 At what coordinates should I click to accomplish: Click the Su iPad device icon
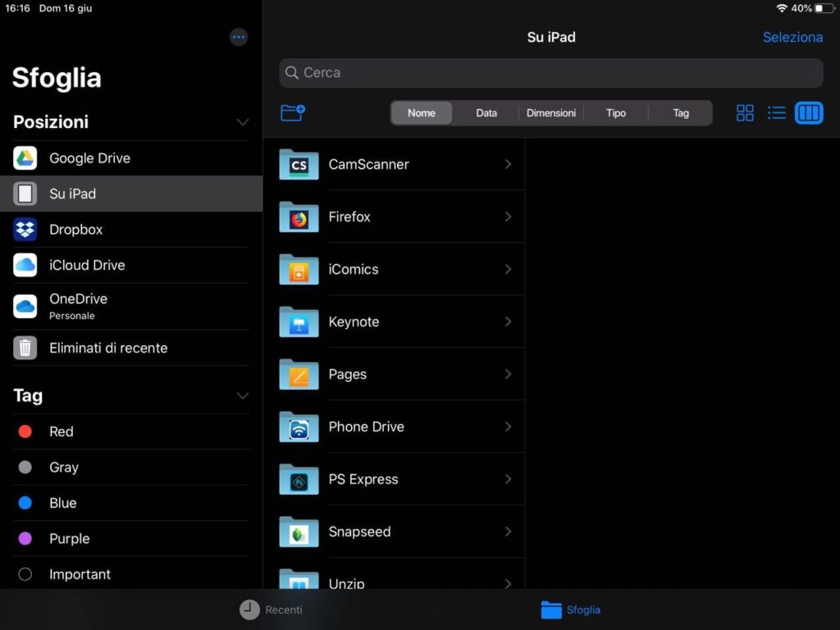tap(25, 194)
